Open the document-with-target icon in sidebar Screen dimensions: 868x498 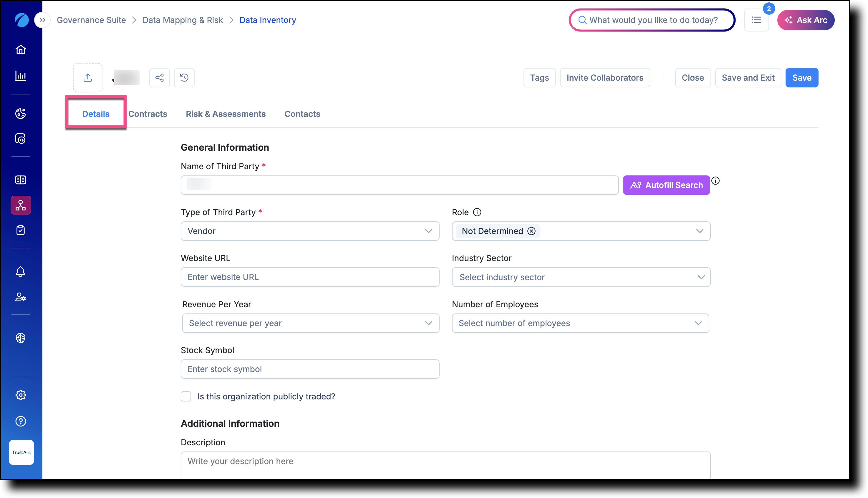pyautogui.click(x=21, y=139)
